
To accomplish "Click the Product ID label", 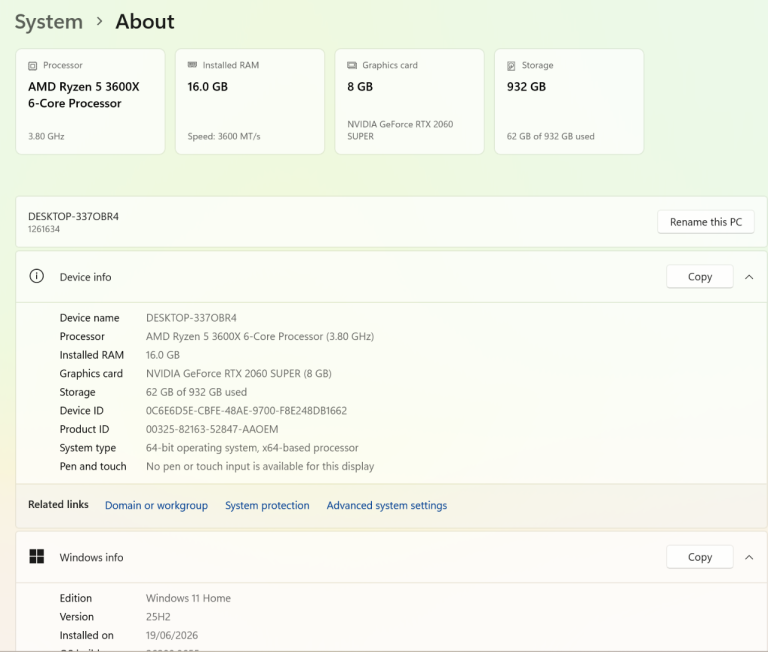I will 84,430.
